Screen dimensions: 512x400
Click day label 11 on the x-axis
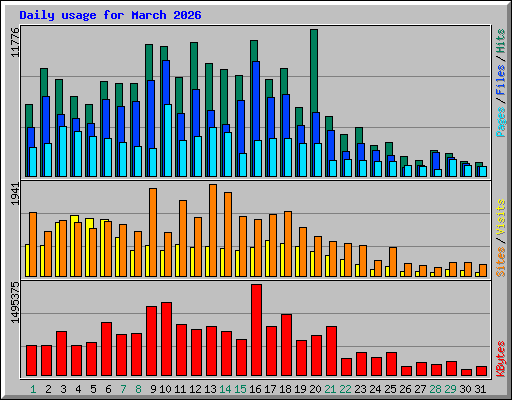click(180, 389)
